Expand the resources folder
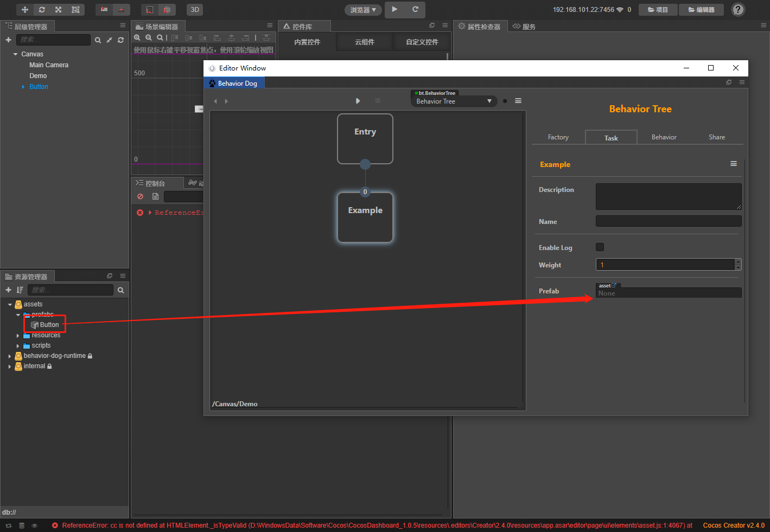 (x=18, y=336)
